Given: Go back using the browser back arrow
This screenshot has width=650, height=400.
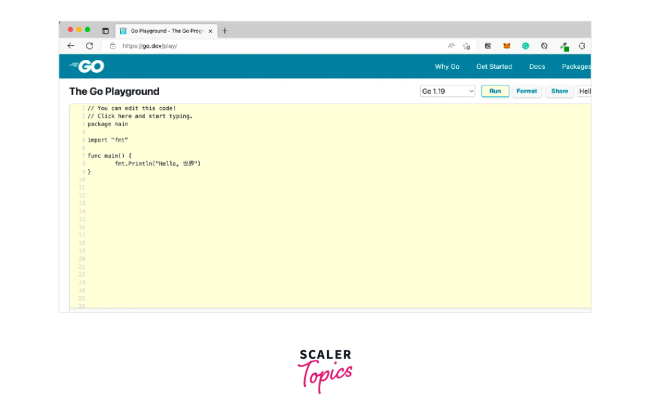Looking at the screenshot, I should click(71, 46).
